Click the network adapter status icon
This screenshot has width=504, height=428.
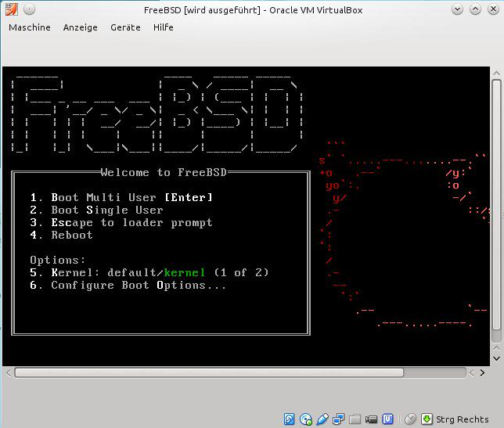point(339,419)
